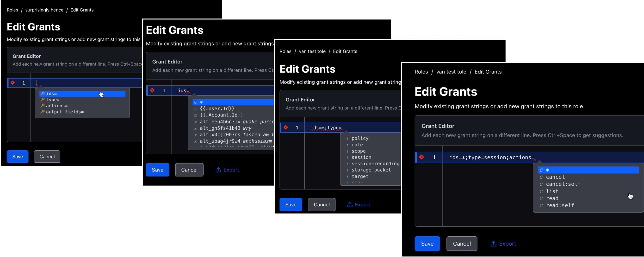Viewport: 644px width, 257px height.
Task: Click Cancel in the second panel
Action: [x=189, y=170]
